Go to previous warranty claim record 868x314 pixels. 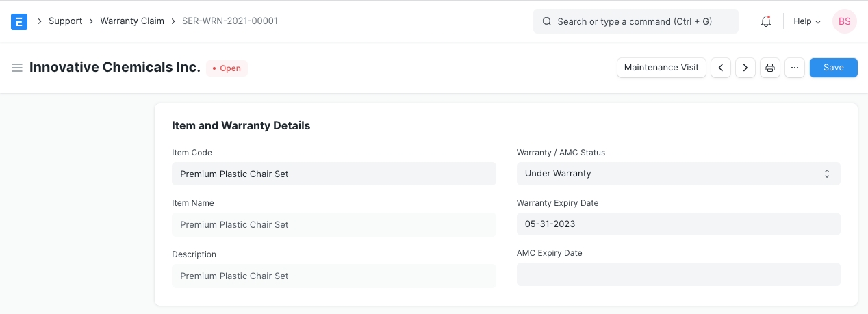coord(720,68)
